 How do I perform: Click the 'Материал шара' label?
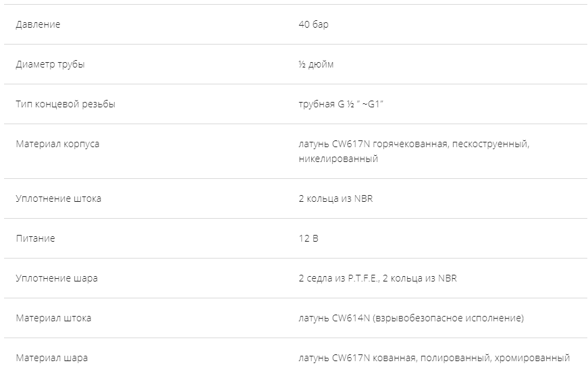(51, 358)
